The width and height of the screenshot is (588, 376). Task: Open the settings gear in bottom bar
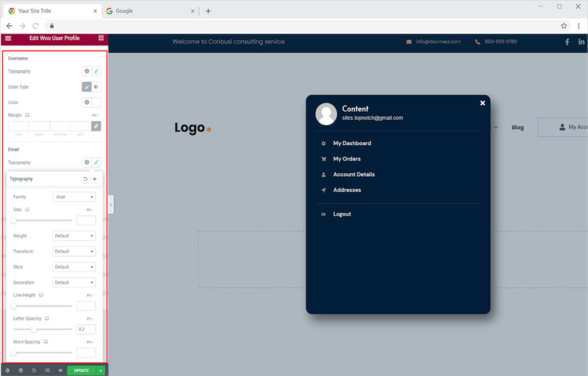[7, 370]
